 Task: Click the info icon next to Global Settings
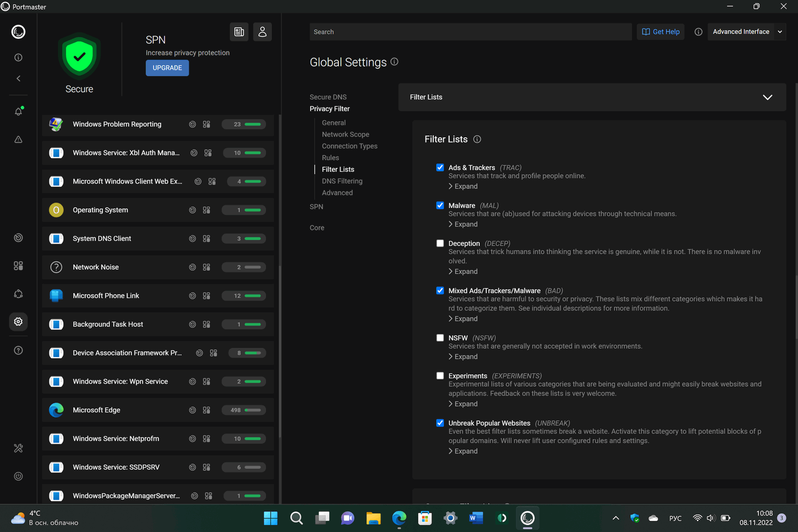[394, 62]
